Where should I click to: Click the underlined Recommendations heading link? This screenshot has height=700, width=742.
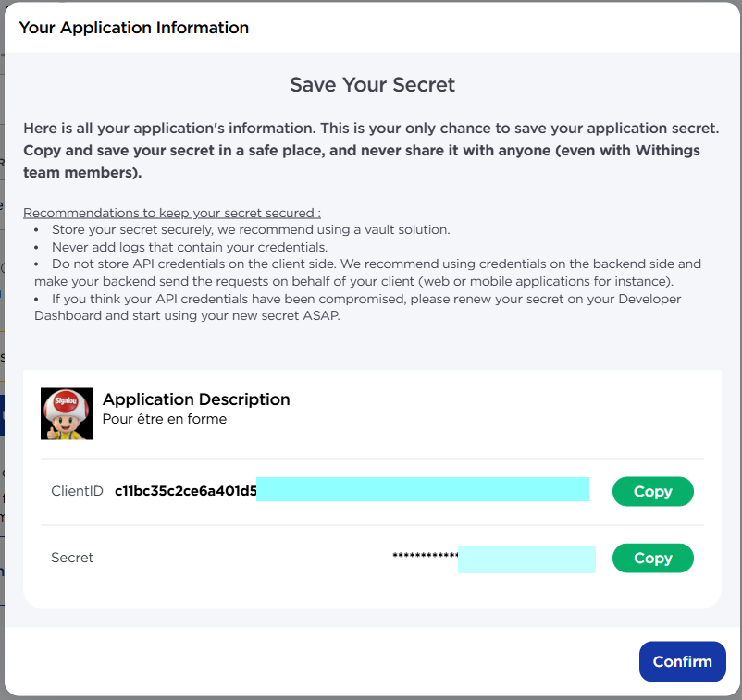coord(134,212)
